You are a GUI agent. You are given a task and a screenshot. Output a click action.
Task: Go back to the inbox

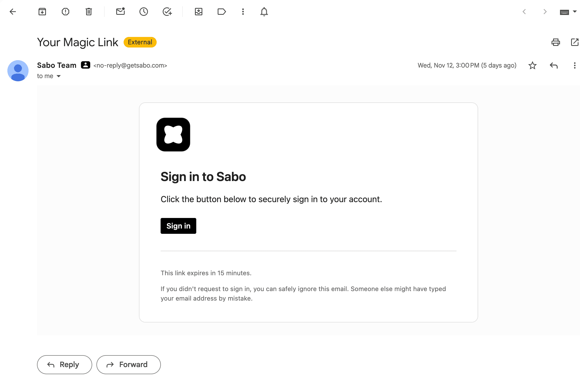pyautogui.click(x=12, y=12)
